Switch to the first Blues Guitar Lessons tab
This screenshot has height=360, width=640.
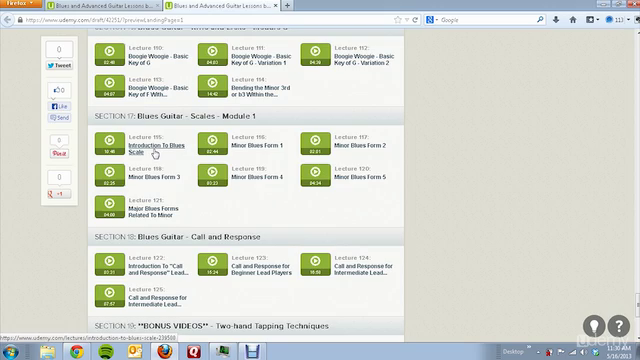103,6
